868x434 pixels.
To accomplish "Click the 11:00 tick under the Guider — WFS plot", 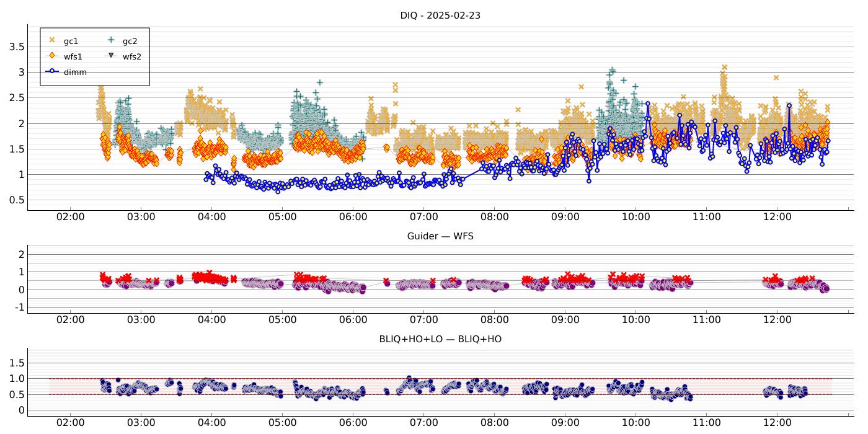I will coord(706,320).
